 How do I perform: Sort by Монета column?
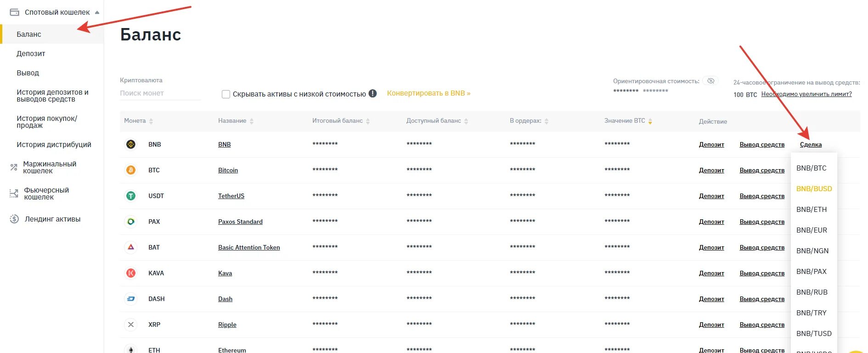coord(151,121)
